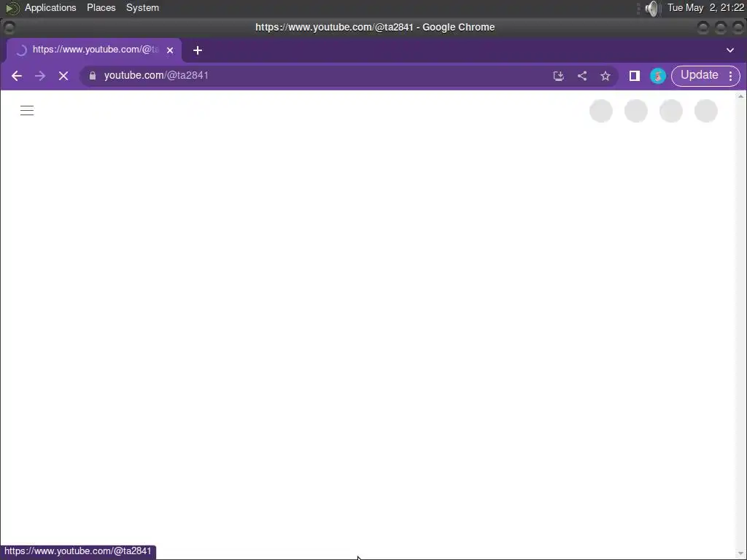Open the YouTube hamburger guide menu
The width and height of the screenshot is (747, 560).
[x=27, y=111]
